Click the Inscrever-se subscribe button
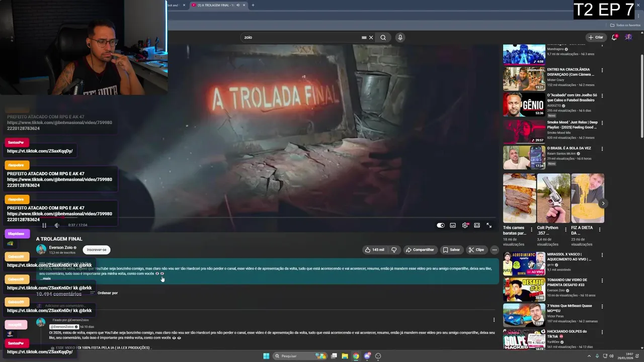 click(x=97, y=250)
